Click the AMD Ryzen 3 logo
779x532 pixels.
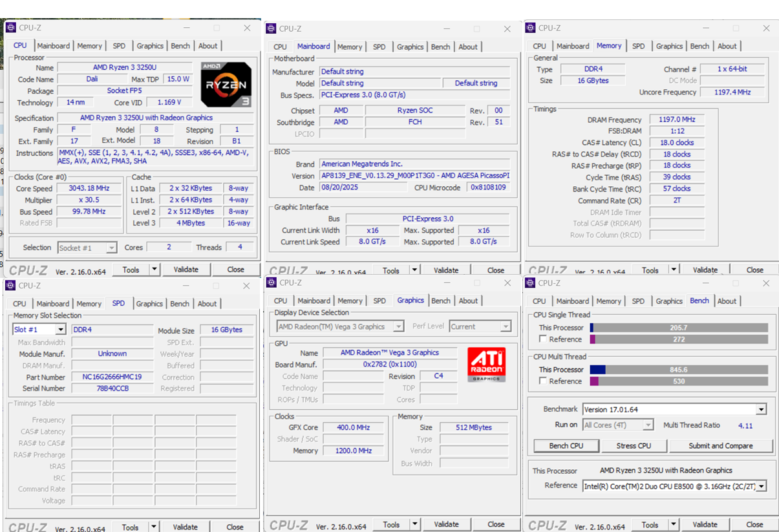pos(226,84)
